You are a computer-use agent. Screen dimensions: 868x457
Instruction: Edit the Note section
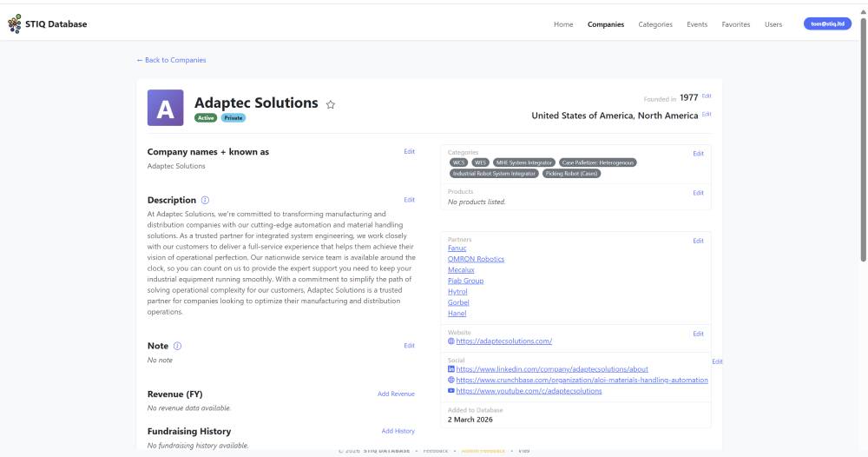(x=409, y=345)
